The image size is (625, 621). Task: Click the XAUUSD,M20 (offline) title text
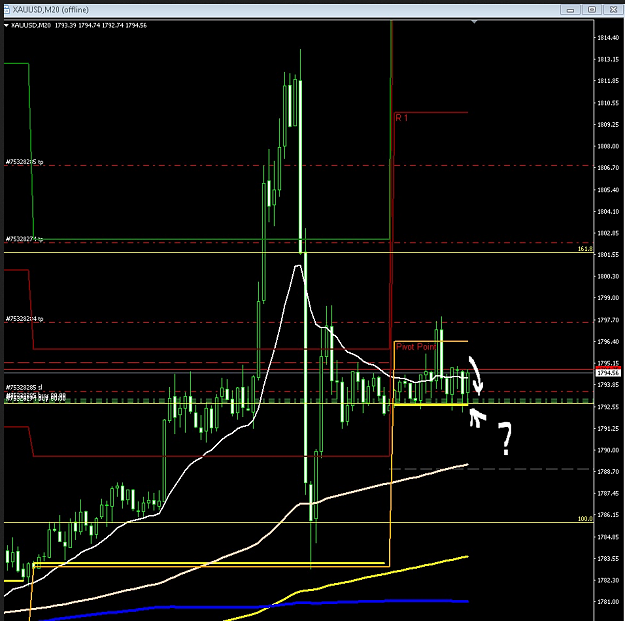pyautogui.click(x=51, y=10)
